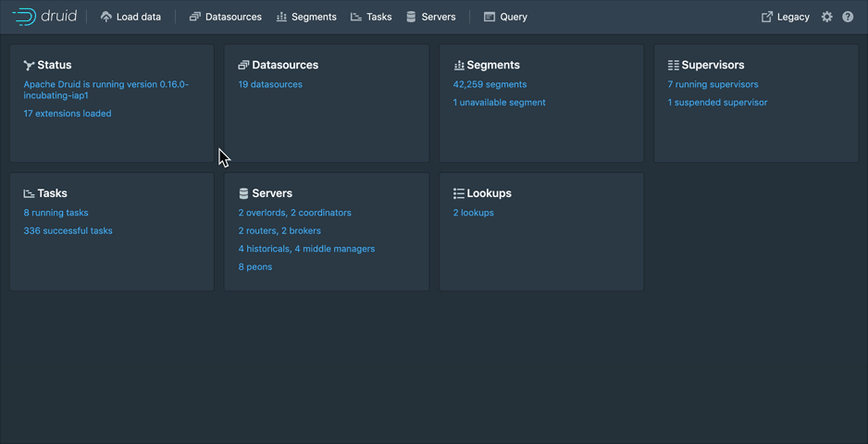
Task: Click '17 extensions loaded' in Status card
Action: 68,114
